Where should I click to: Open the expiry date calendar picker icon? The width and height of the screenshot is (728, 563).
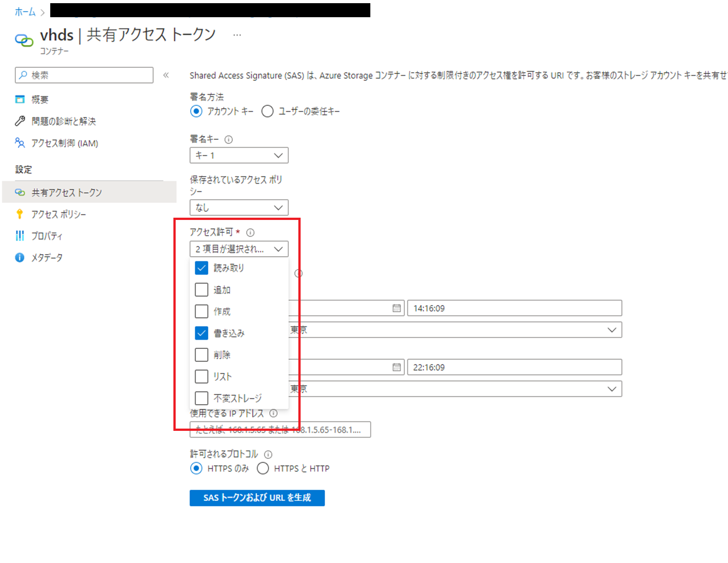pyautogui.click(x=397, y=367)
